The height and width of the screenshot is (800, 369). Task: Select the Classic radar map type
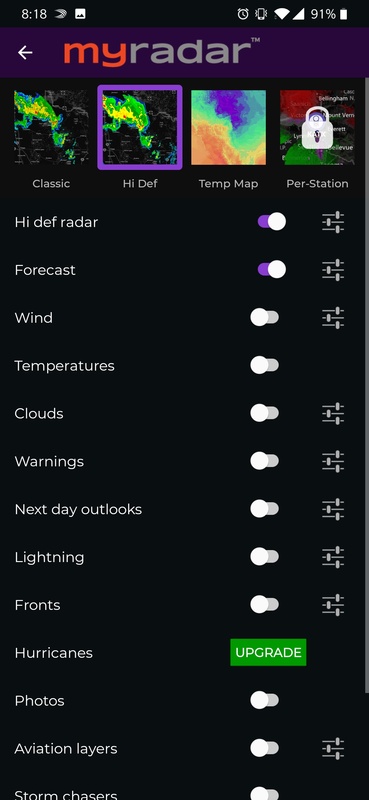[51, 139]
